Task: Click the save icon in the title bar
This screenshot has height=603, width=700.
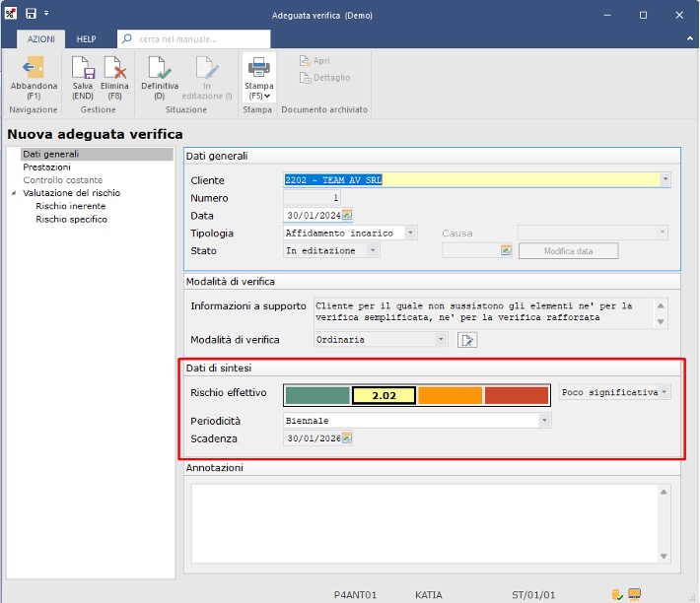Action: (31, 15)
